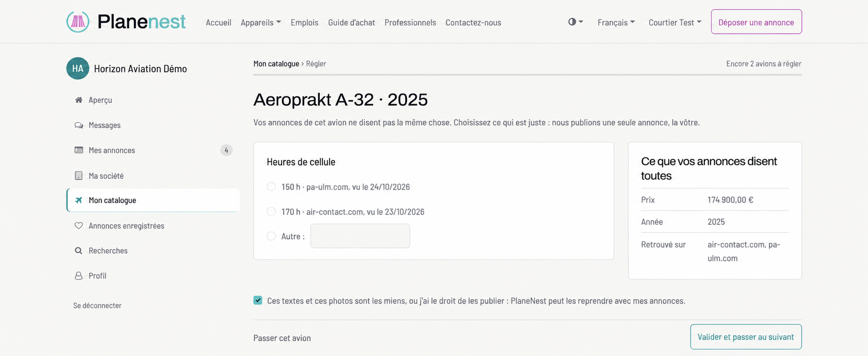Click the Aeroprakt A-32 · 2025 heading

coord(340,100)
